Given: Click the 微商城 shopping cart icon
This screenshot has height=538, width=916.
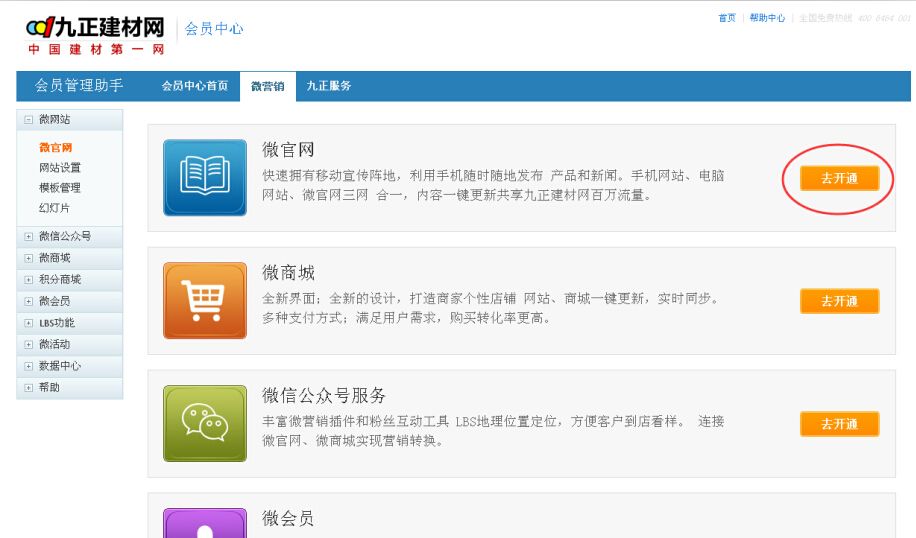Looking at the screenshot, I should pos(204,300).
